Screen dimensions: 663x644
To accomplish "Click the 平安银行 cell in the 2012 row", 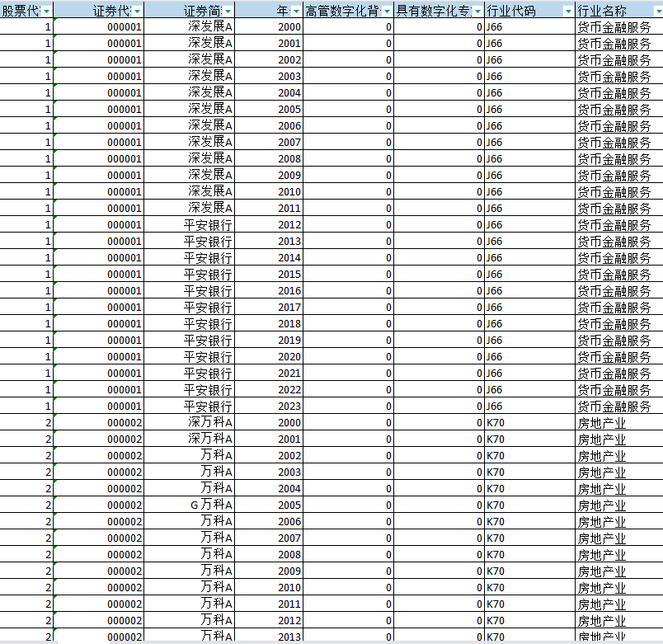I will tap(208, 224).
